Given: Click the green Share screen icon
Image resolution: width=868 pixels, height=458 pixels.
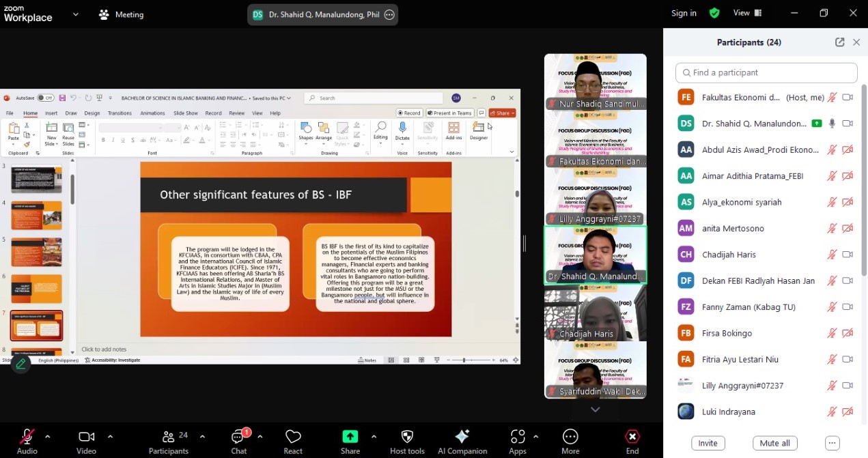Looking at the screenshot, I should (350, 437).
